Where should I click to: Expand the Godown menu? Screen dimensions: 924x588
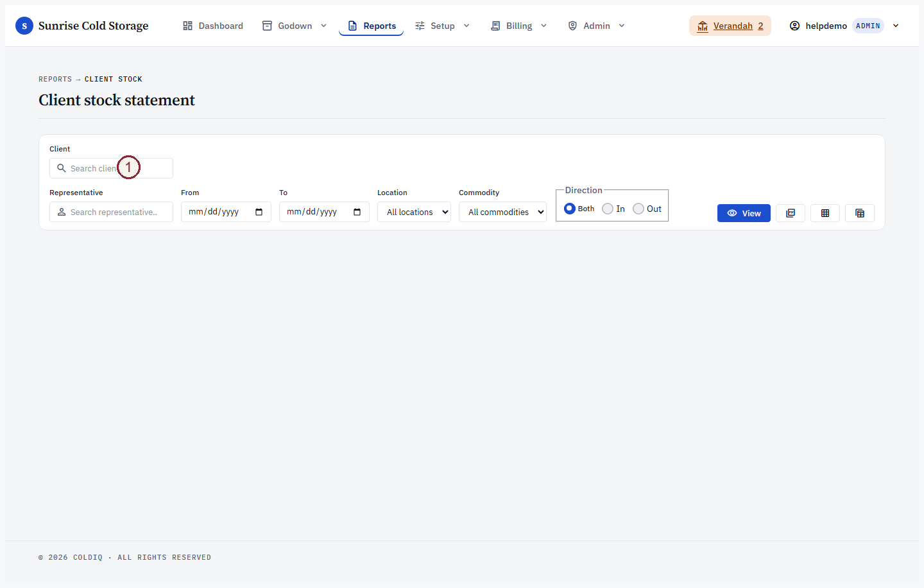[x=295, y=26]
